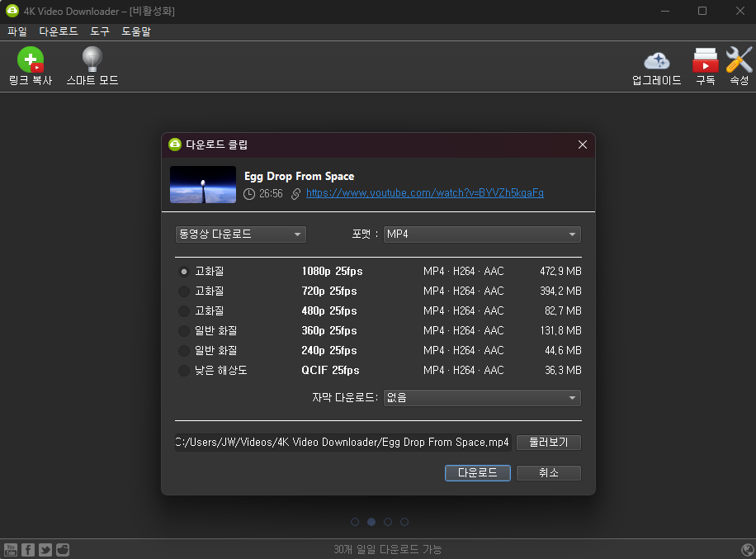
Task: Close the 다운로드 클립 dialog
Action: (x=583, y=144)
